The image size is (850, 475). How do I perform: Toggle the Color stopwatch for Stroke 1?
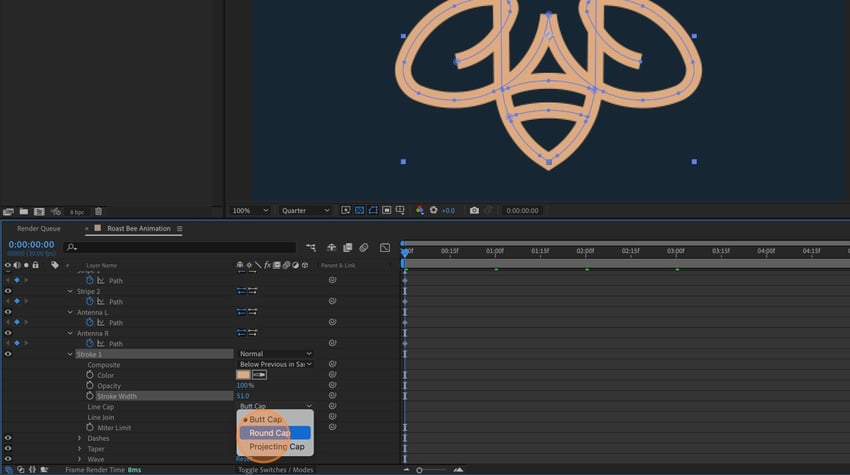(x=89, y=375)
